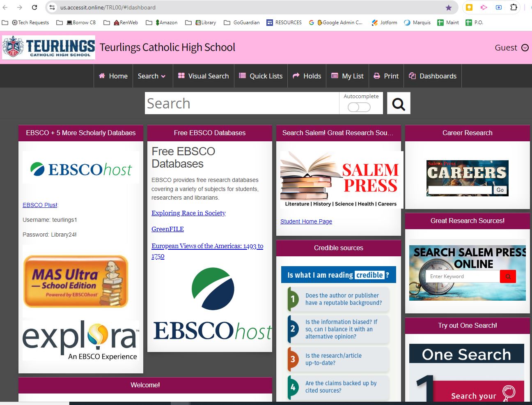
Task: Click the blue screen capture extension icon
Action: (x=499, y=7)
